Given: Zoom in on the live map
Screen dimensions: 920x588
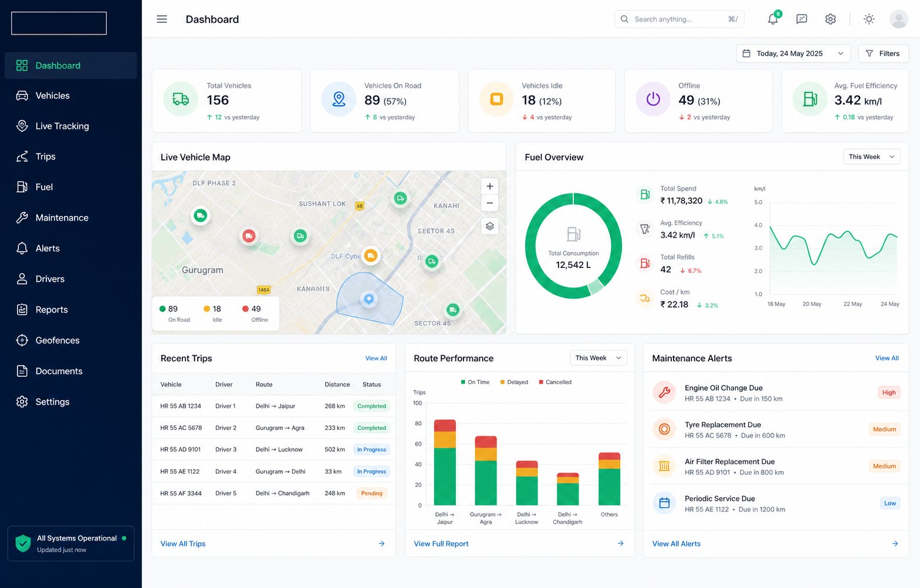Looking at the screenshot, I should tap(490, 186).
